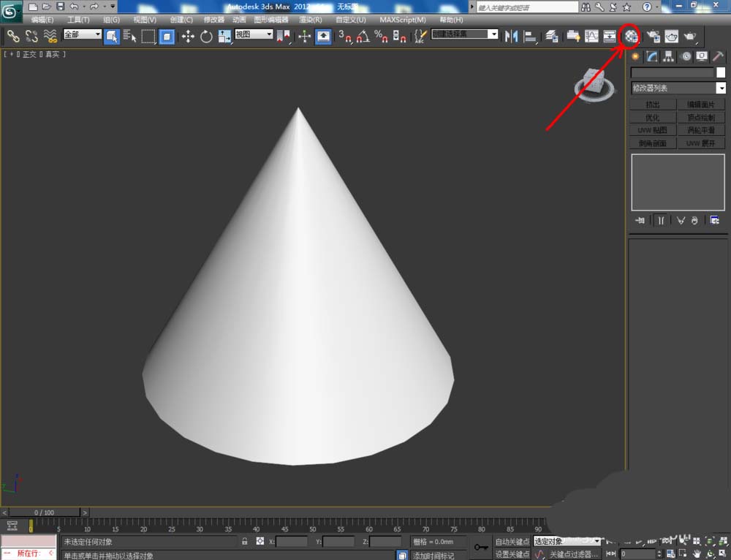Open the 创建(C) menu

[181, 20]
